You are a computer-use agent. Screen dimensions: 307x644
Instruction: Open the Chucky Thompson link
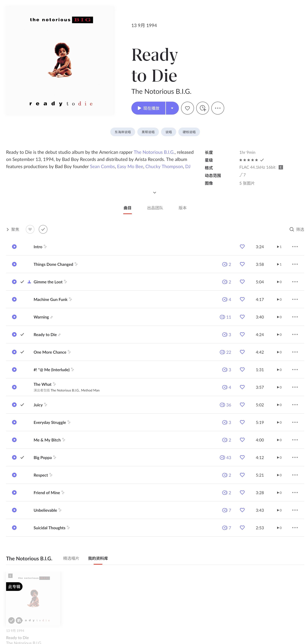click(x=164, y=167)
